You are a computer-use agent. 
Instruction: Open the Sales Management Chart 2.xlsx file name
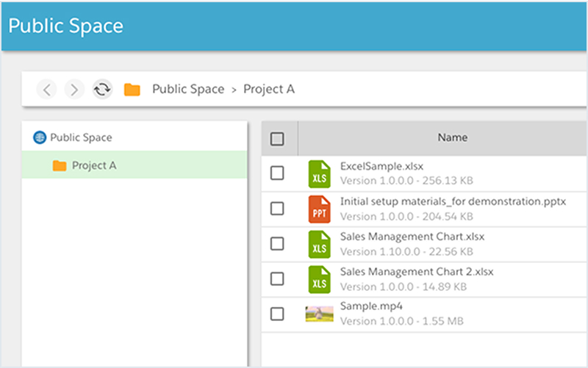[x=417, y=271]
